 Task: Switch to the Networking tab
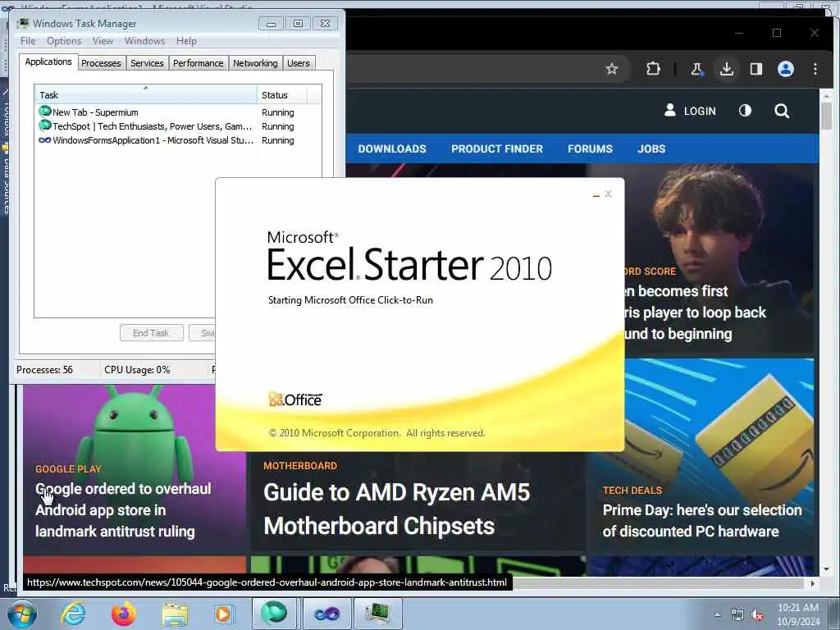tap(255, 63)
